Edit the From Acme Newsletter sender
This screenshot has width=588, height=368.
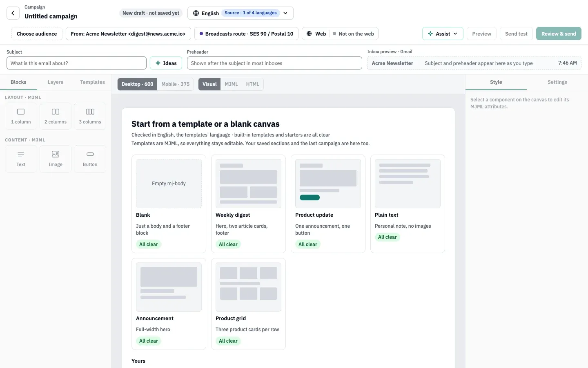tap(128, 34)
